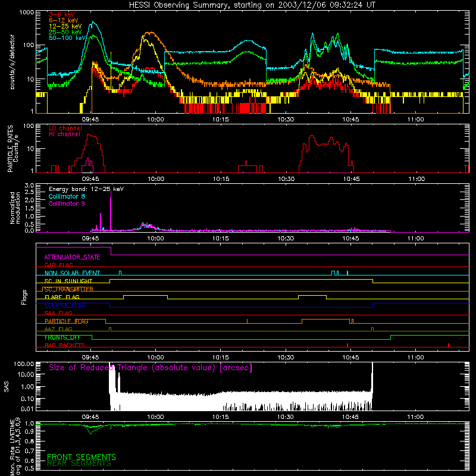
Task: Click the ECLIPSE_FLAG label
Action: (x=65, y=305)
